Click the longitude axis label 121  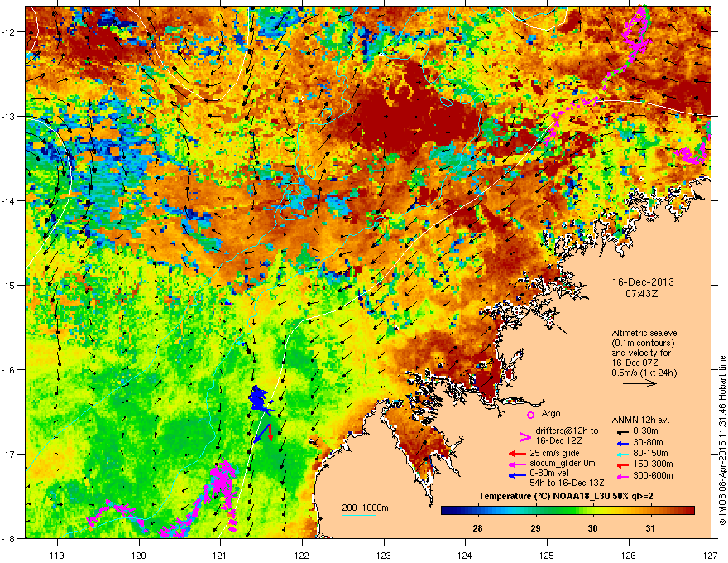[x=220, y=555]
